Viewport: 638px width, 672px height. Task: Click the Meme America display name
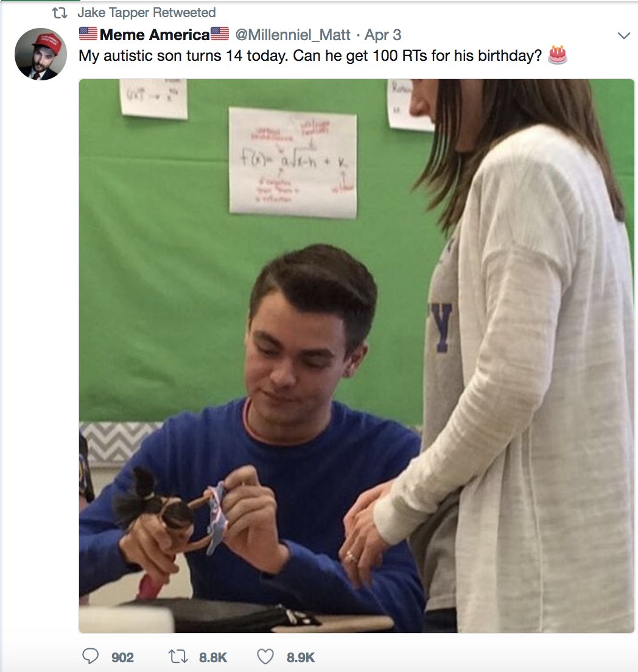tap(155, 35)
